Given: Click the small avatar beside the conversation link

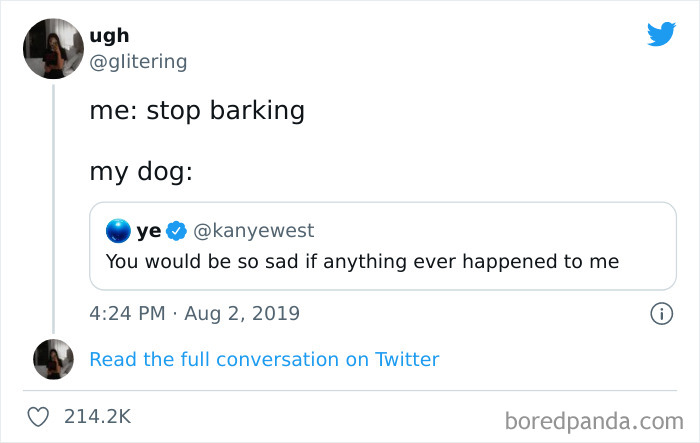Looking at the screenshot, I should 52,359.
